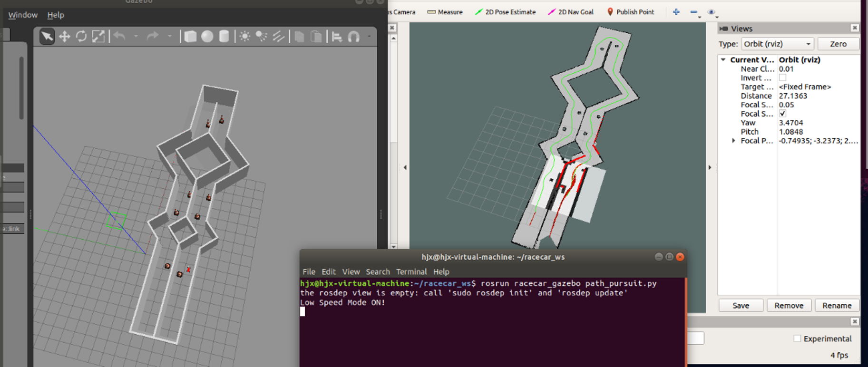Click the redo arrow in Gazebo toolbar
Viewport: 868px width, 367px height.
click(x=153, y=36)
